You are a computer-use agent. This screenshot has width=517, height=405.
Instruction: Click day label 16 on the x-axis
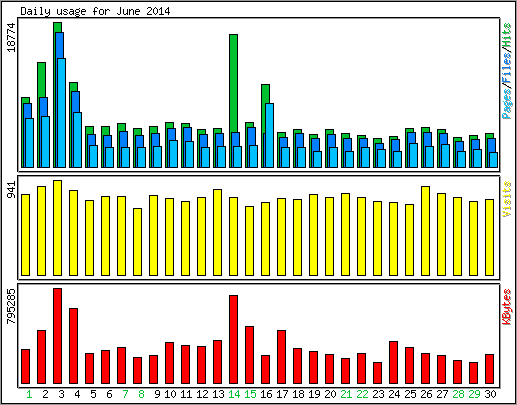pos(266,395)
